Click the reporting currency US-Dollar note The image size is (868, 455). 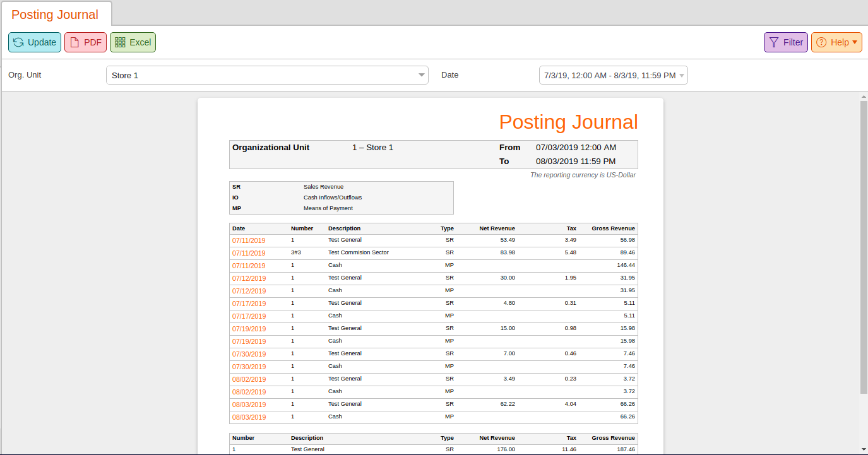coord(583,175)
